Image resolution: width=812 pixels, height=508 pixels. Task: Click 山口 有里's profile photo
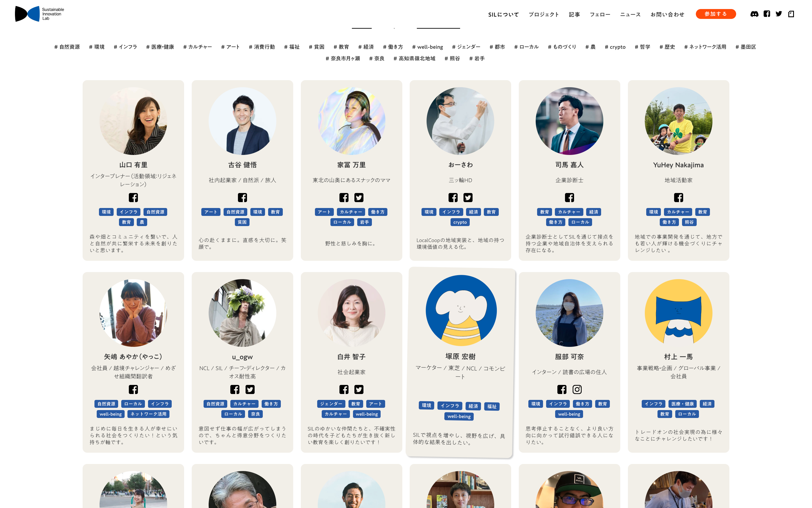coord(133,121)
